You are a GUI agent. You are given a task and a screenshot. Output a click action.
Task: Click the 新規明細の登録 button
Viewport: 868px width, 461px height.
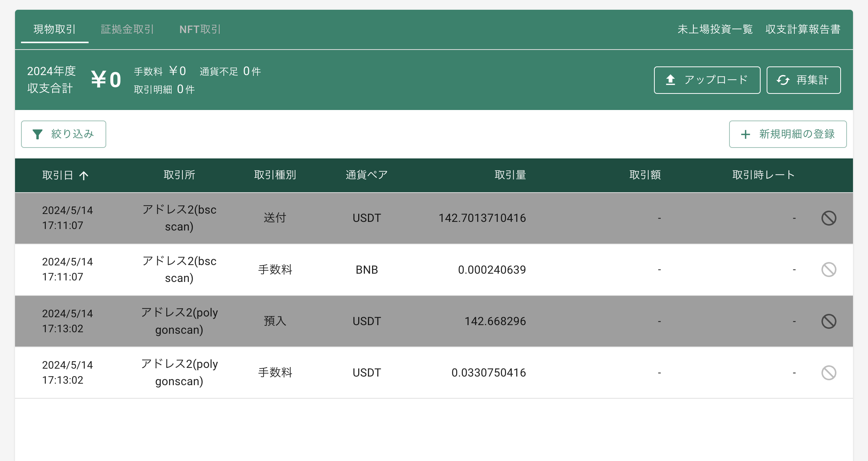(x=788, y=134)
